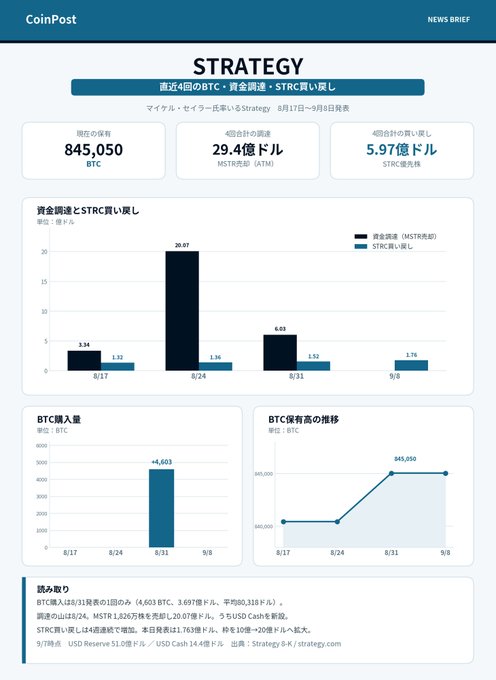This screenshot has height=680, width=496.
Task: Click the 1.76 value label
Action: 411,355
